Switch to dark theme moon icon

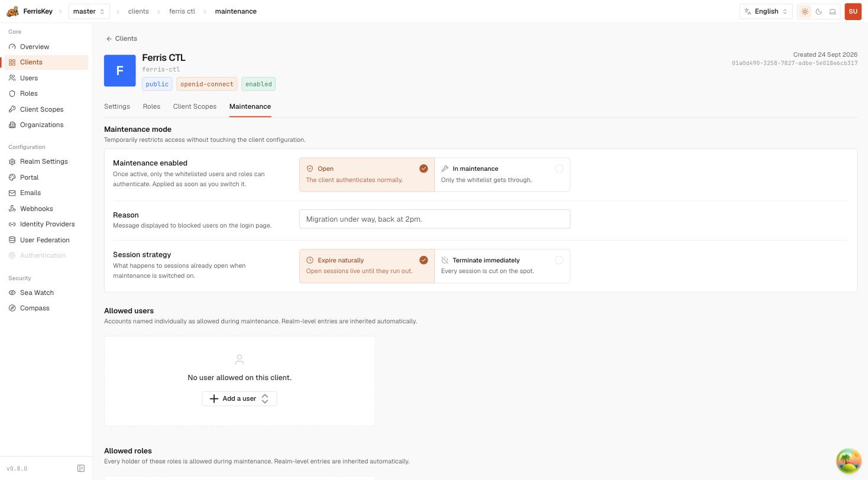pos(819,11)
